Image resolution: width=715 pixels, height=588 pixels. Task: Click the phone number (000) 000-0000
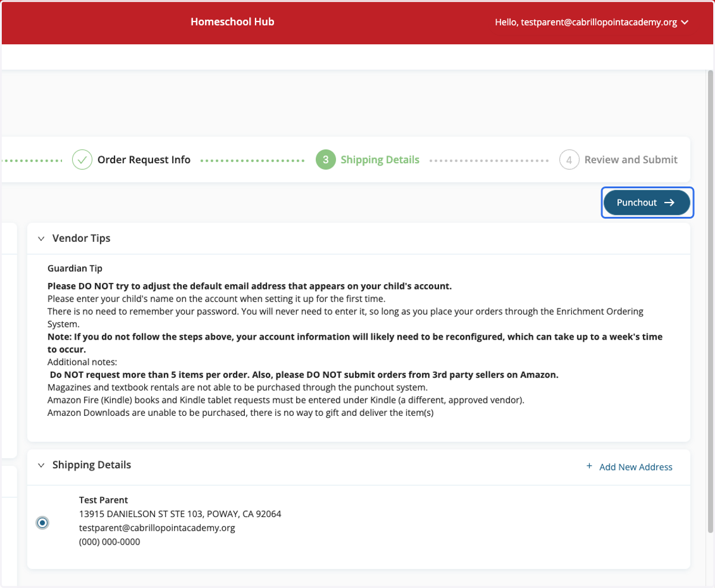point(110,542)
